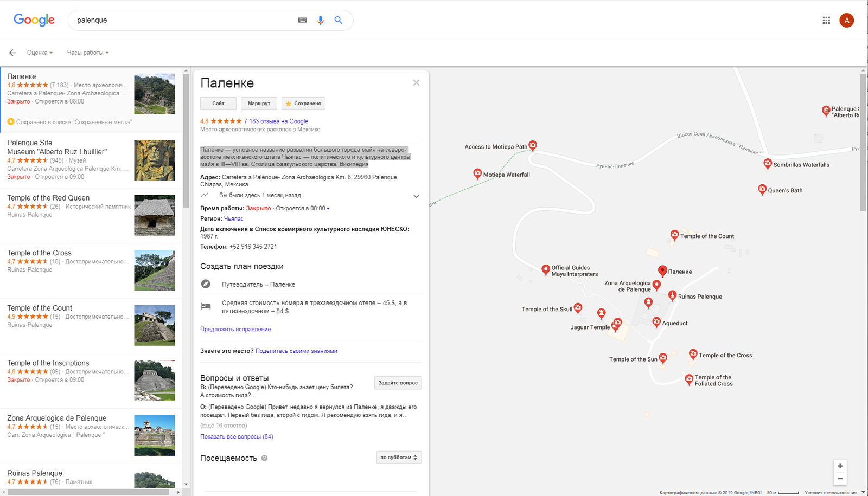Click the Задайте вопрос button
Screen dimensions: 868x496
click(x=398, y=383)
